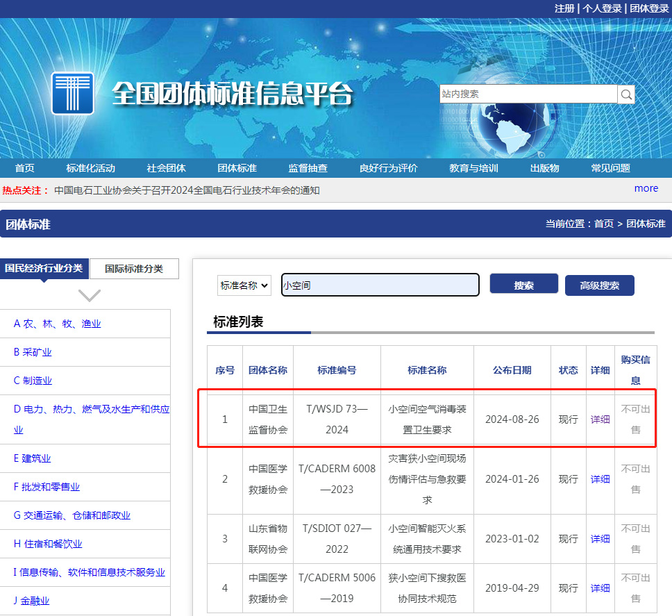
Task: Switch to 国民经济行业分类 tab
Action: click(x=44, y=268)
